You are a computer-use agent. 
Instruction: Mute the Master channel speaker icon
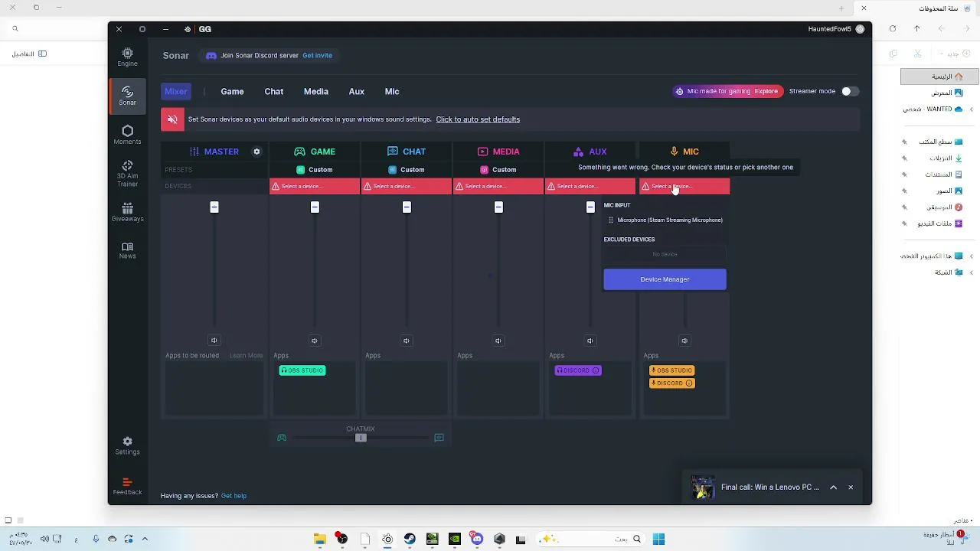214,341
